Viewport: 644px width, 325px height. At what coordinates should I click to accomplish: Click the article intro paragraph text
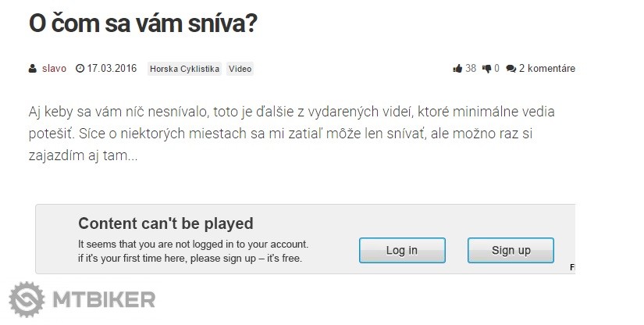click(x=289, y=134)
